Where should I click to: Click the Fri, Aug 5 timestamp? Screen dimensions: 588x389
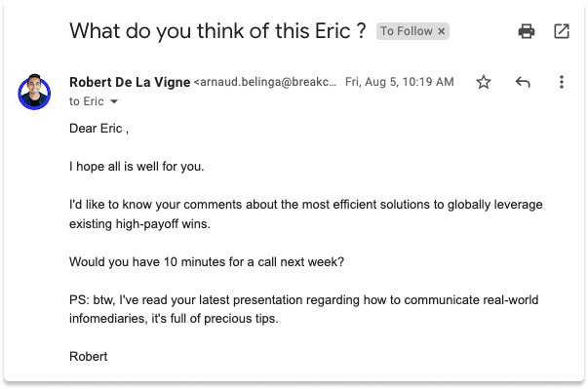pos(400,82)
